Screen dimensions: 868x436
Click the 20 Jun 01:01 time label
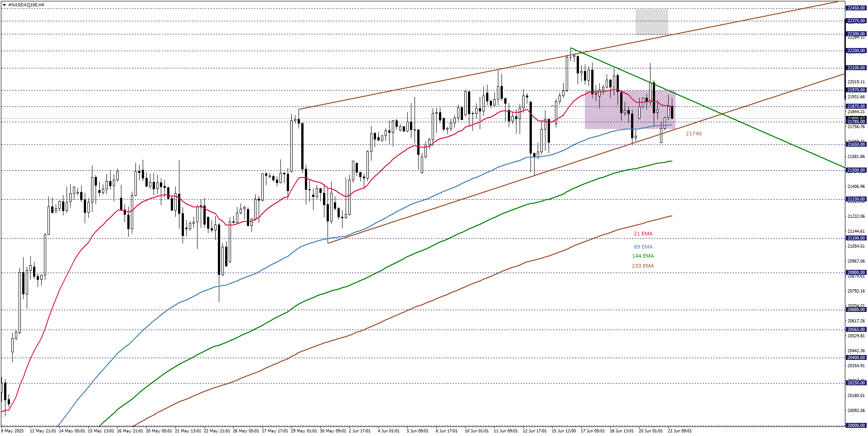(651, 431)
